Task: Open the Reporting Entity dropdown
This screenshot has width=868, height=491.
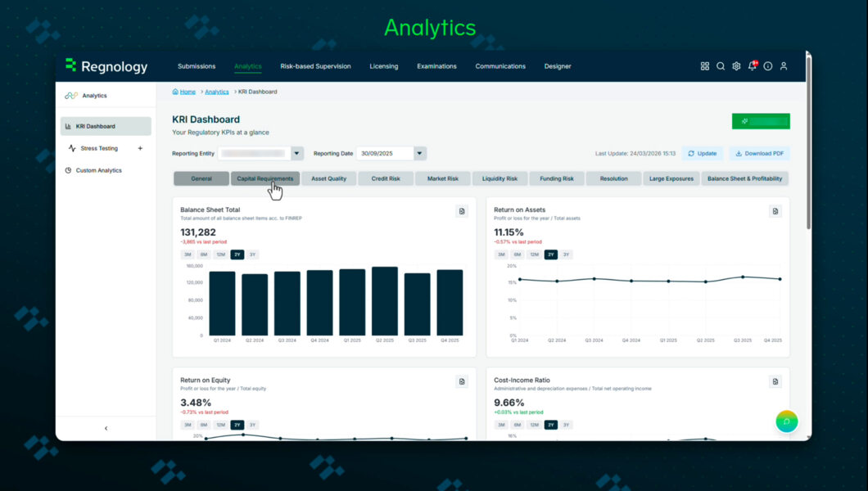Action: [296, 153]
